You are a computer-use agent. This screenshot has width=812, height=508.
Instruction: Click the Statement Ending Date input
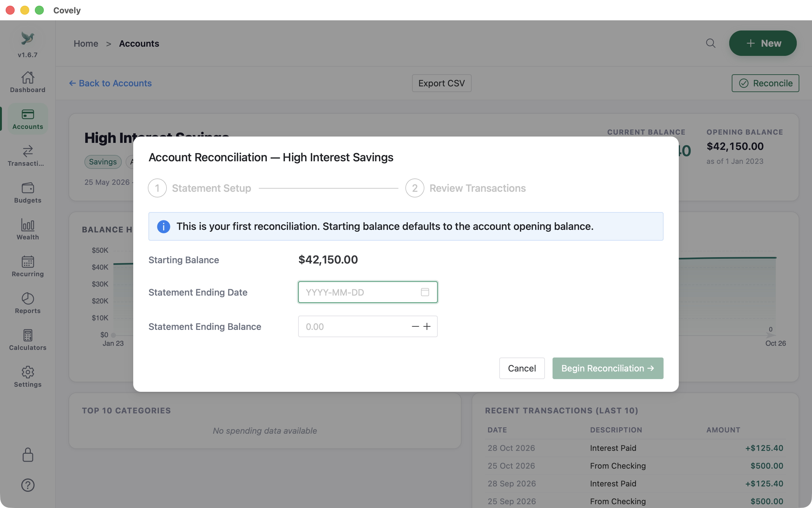coord(368,292)
